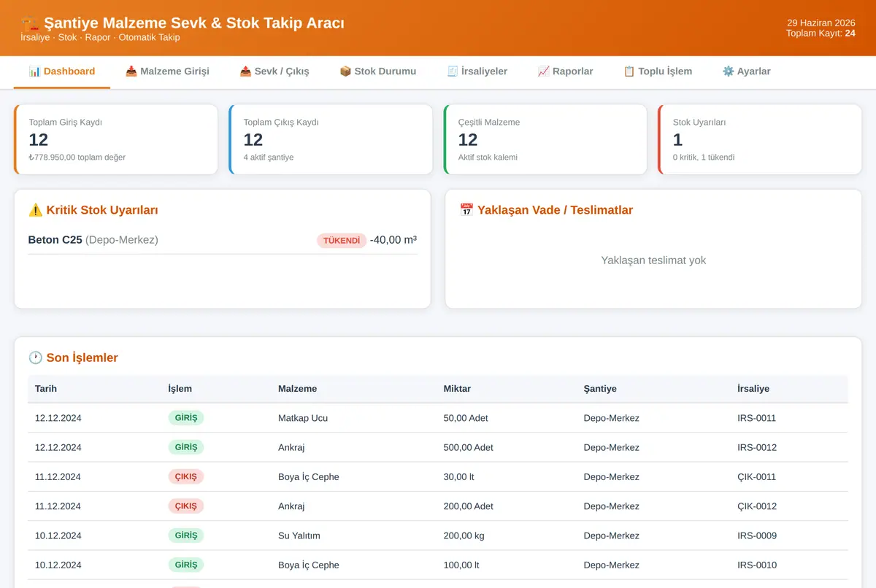Image resolution: width=876 pixels, height=588 pixels.
Task: Click the Beton C25 stock alert name
Action: pos(55,240)
